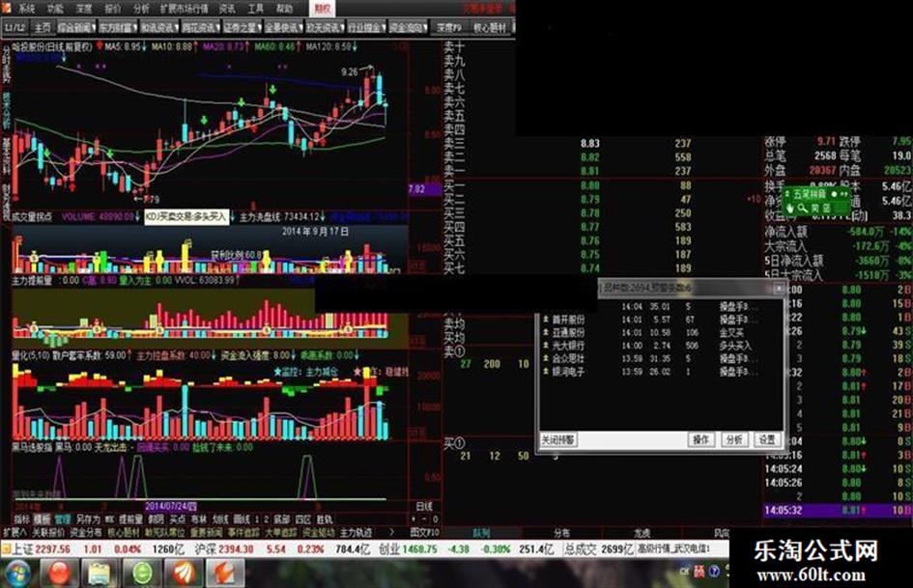Image resolution: width=913 pixels, height=588 pixels.
Task: Select the 底部 indicator tab
Action: click(x=282, y=518)
